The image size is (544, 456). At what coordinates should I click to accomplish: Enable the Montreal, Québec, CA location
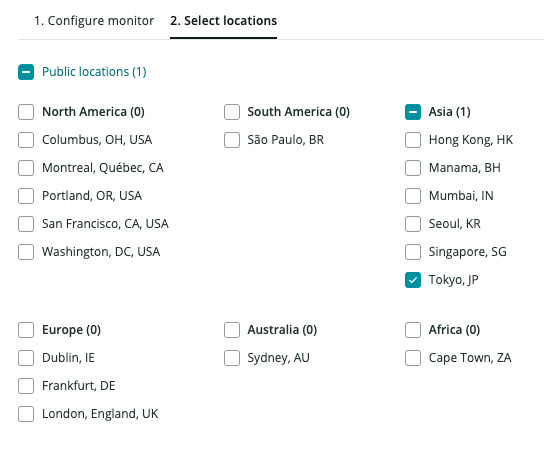tap(26, 168)
